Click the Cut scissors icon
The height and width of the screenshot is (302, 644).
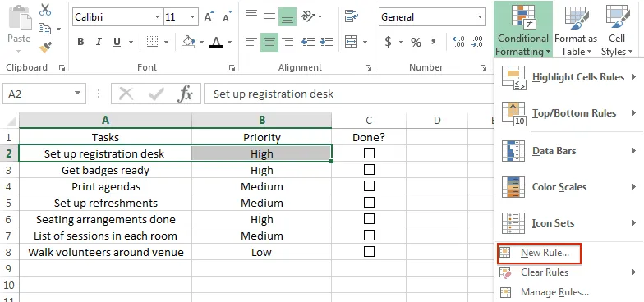(45, 10)
